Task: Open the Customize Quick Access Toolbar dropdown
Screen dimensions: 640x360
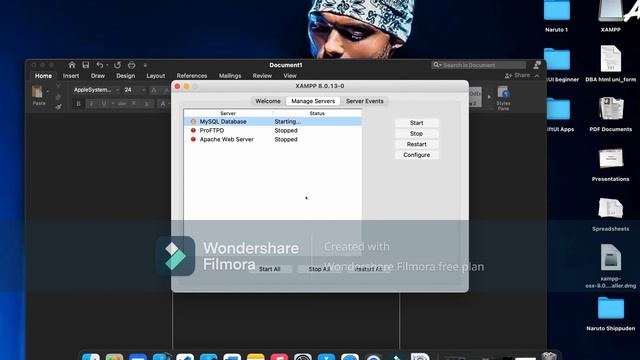Action: pos(145,65)
